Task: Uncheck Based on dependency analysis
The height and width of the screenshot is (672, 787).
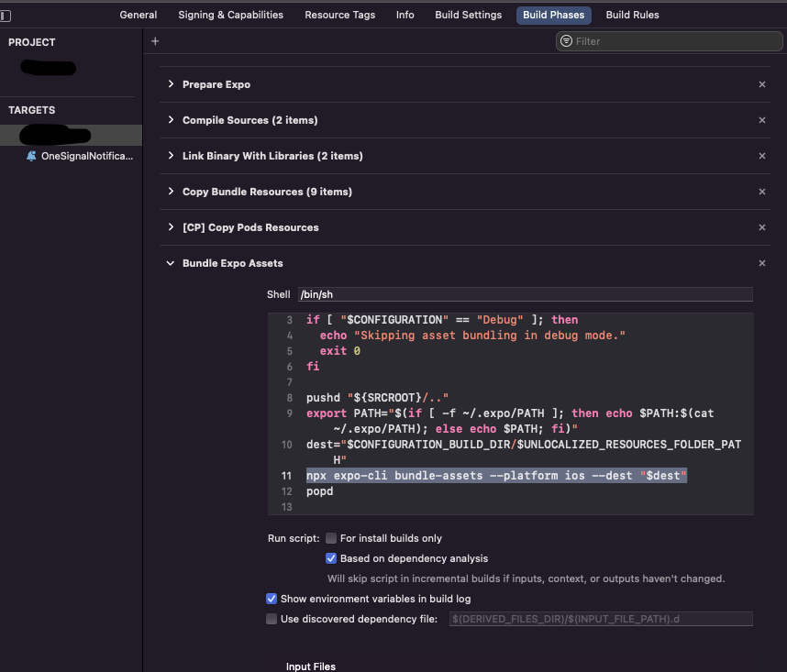Action: coord(331,558)
